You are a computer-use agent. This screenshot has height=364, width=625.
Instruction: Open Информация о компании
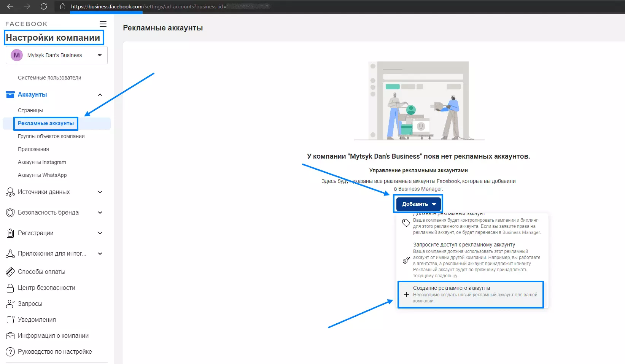click(53, 336)
